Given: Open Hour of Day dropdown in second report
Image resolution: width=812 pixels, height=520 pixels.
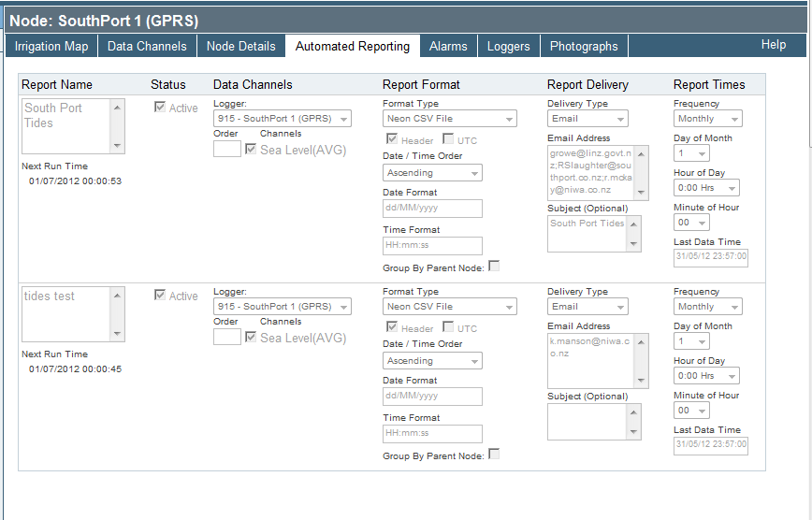Looking at the screenshot, I should 706,375.
